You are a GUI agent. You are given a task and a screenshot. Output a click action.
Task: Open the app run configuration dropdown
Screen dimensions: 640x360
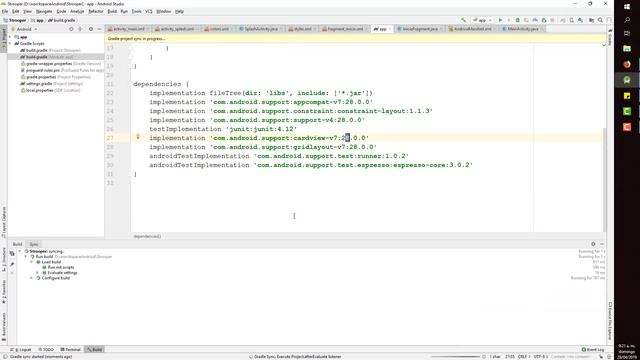click(x=482, y=20)
